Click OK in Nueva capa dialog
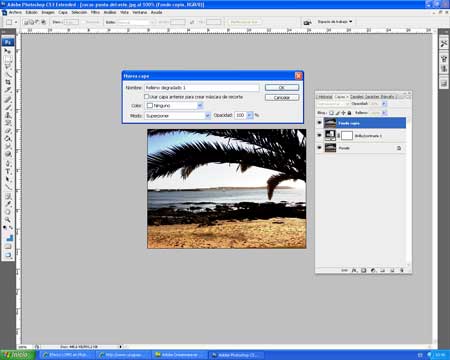This screenshot has width=450, height=360. (282, 87)
